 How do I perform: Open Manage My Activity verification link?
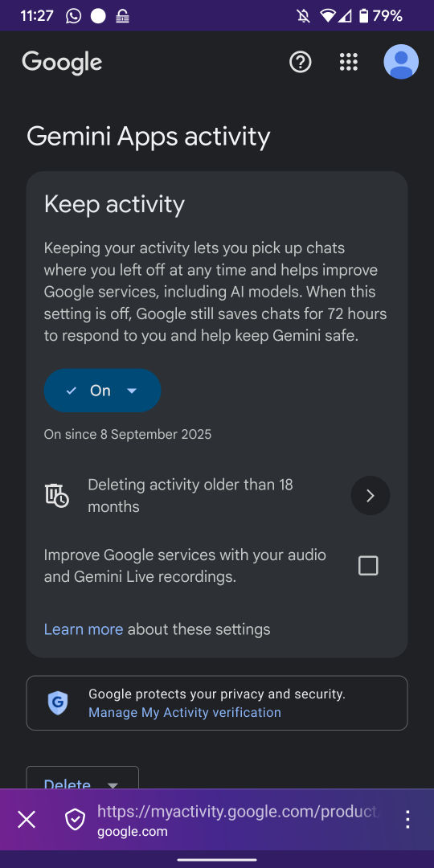point(185,712)
